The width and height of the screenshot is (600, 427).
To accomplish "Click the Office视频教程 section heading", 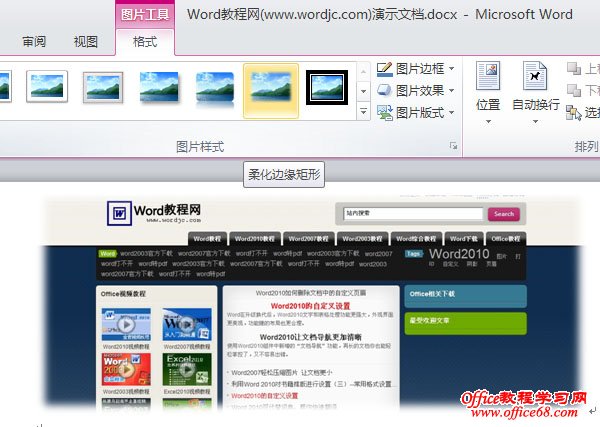I will [123, 293].
